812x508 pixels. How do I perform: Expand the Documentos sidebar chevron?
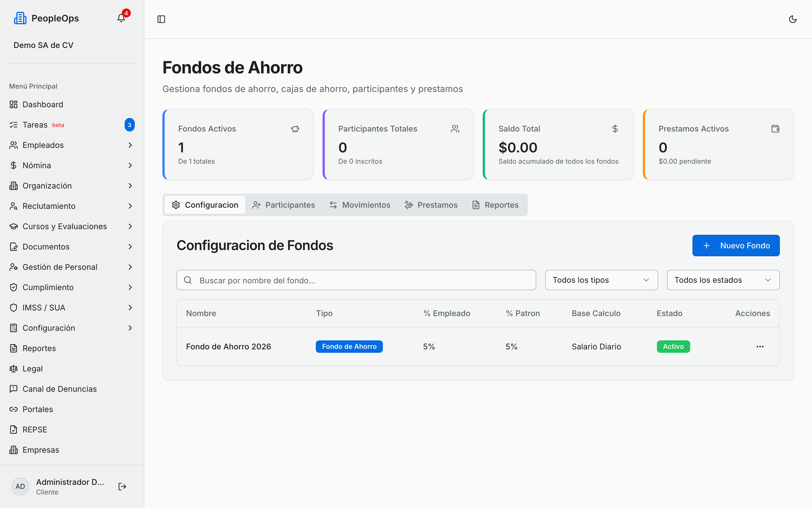tap(130, 247)
